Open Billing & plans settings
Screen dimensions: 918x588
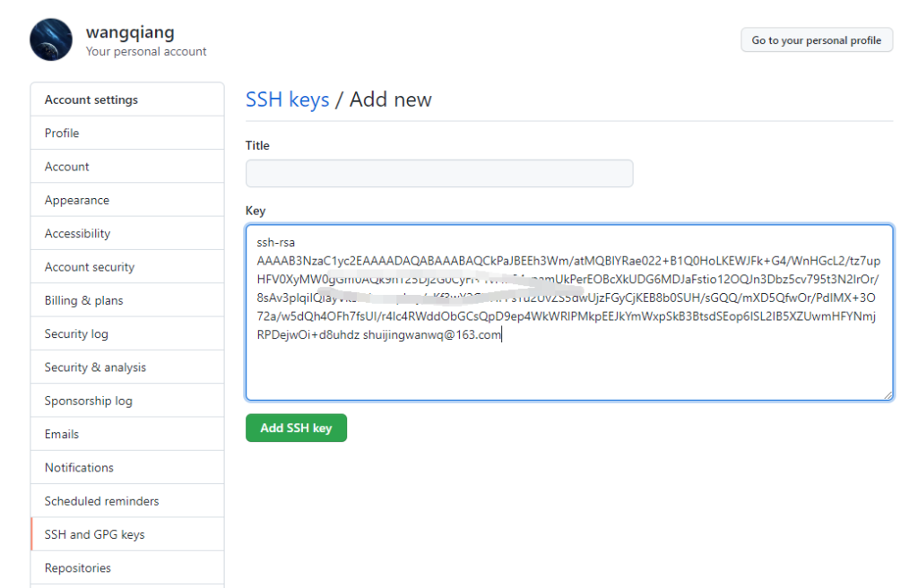pyautogui.click(x=82, y=299)
